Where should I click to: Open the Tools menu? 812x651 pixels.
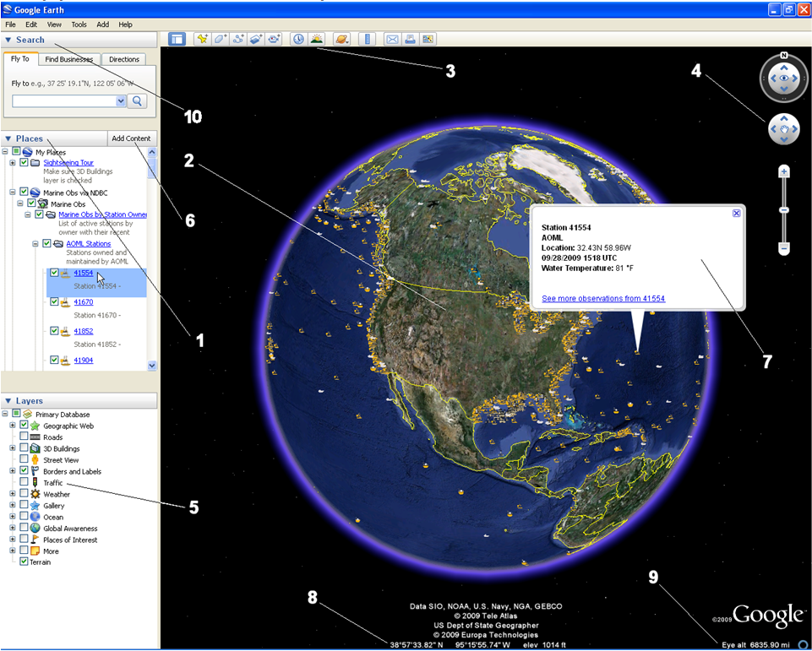point(79,24)
